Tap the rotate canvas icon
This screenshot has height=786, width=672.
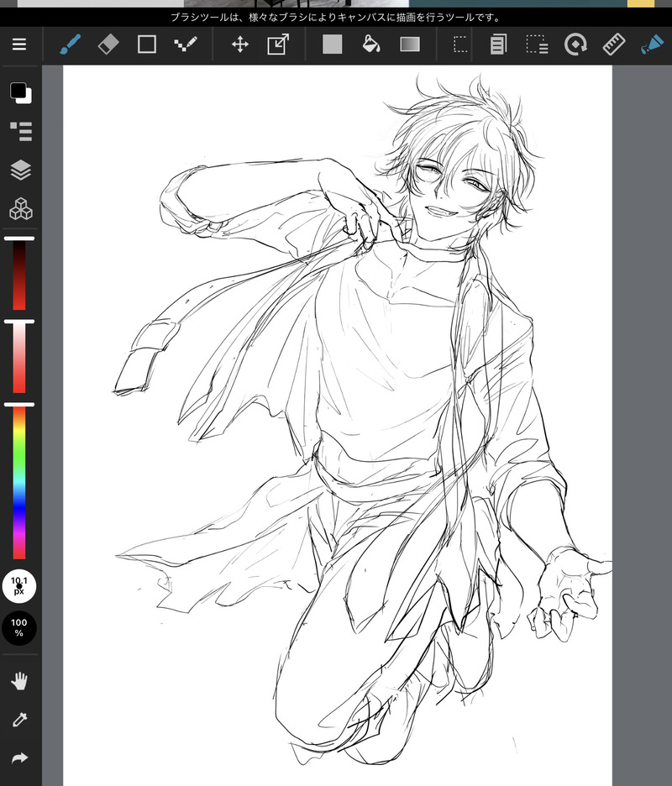click(x=575, y=45)
